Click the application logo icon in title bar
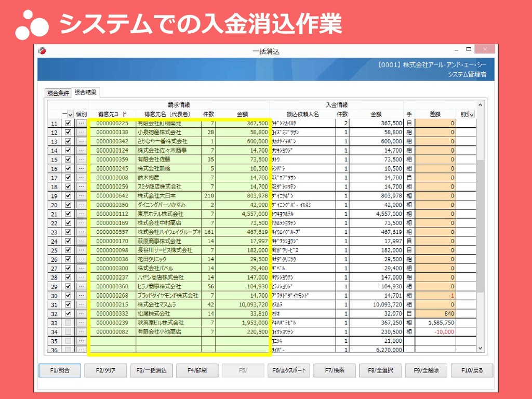This screenshot has height=399, width=532. tap(43, 51)
